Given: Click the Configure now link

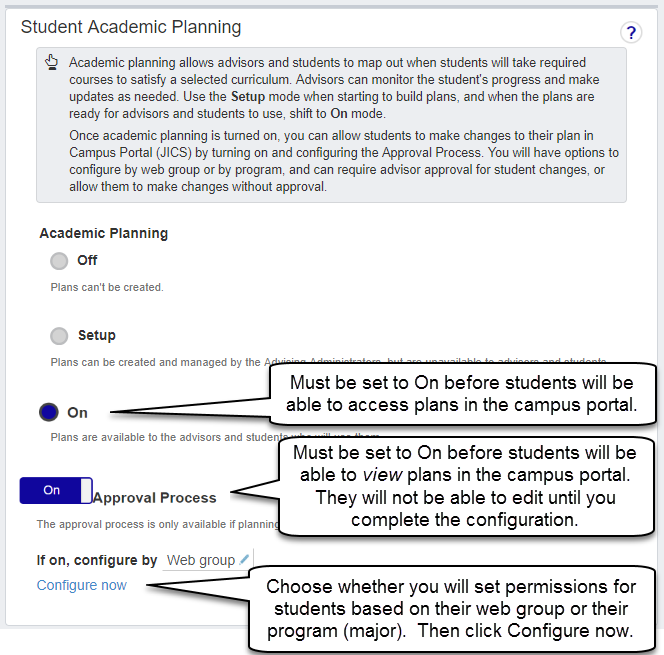Looking at the screenshot, I should pos(82,585).
